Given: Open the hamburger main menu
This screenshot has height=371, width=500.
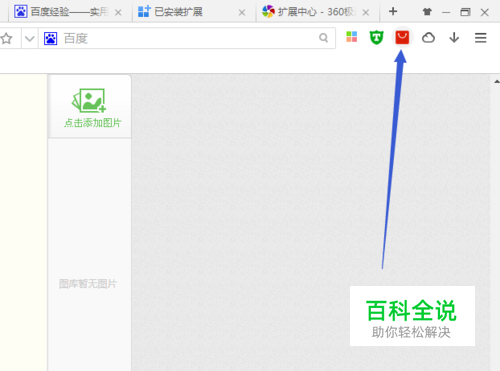Looking at the screenshot, I should (480, 38).
